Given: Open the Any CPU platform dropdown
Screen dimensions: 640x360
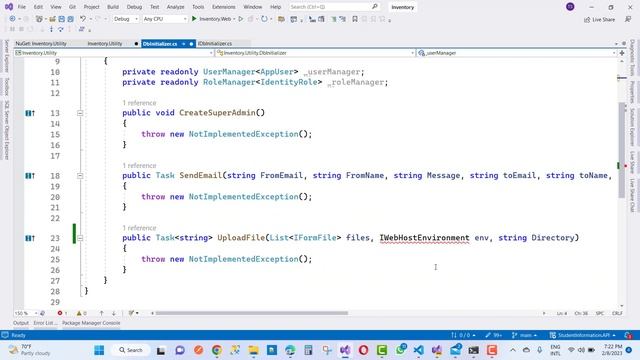Looking at the screenshot, I should (165, 19).
